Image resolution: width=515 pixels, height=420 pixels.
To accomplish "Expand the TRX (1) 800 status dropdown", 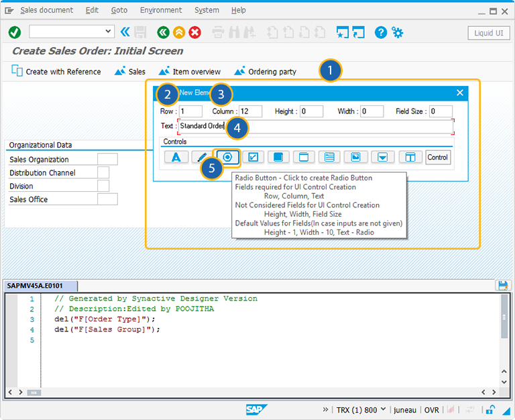I will pyautogui.click(x=383, y=409).
